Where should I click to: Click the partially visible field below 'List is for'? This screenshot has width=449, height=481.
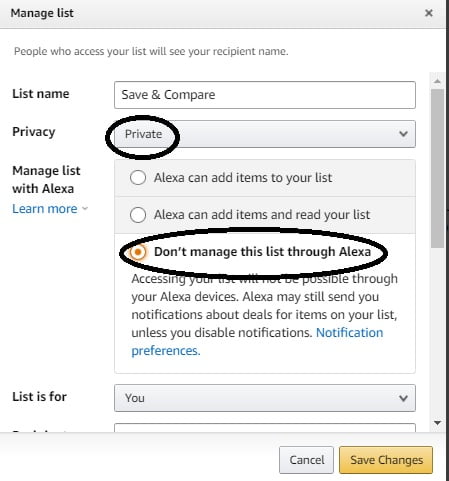[x=265, y=428]
